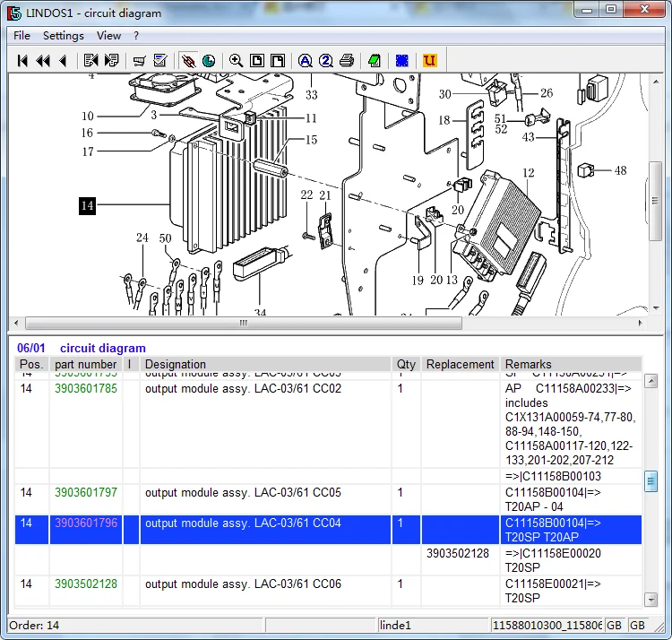Click the green clock history icon

pos(209,61)
